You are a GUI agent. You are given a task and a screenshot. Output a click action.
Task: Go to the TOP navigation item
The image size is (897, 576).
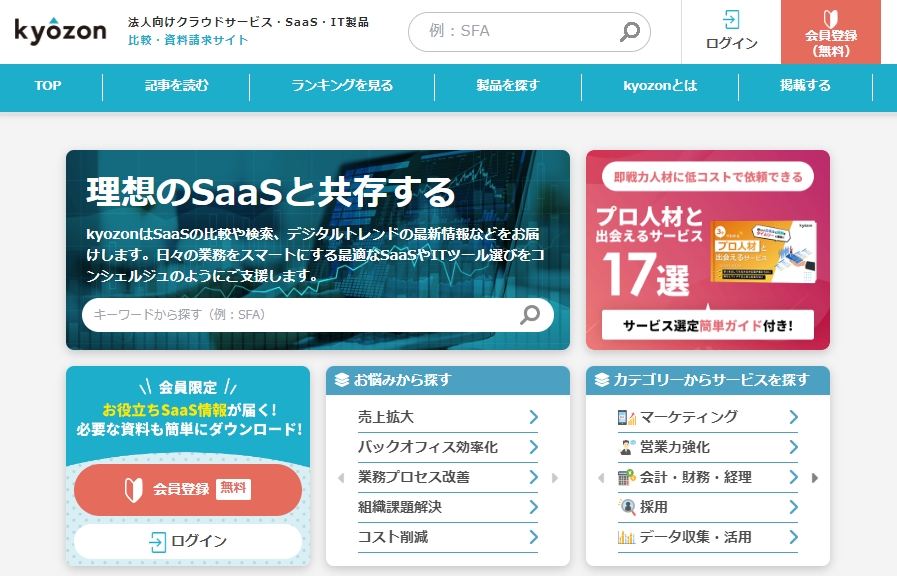(x=47, y=86)
